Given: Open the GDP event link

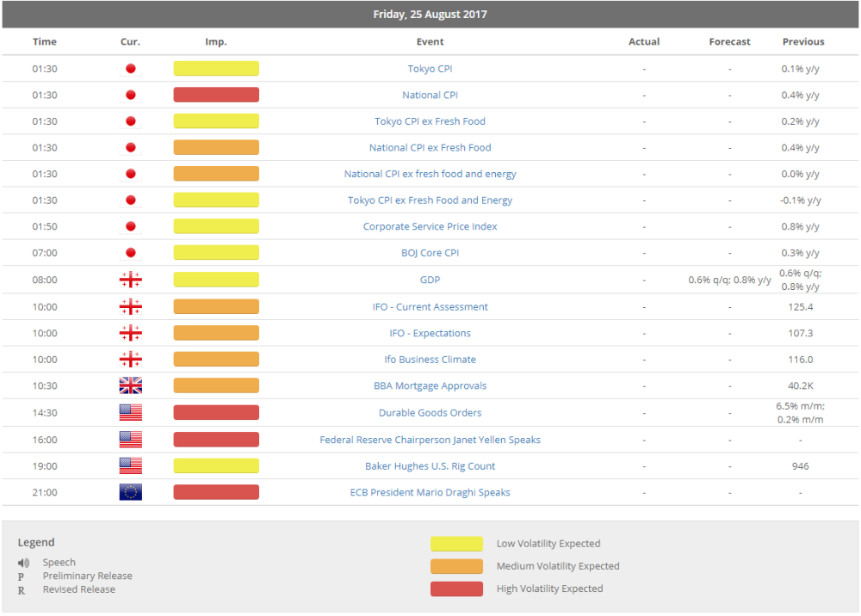Looking at the screenshot, I should coord(430,279).
